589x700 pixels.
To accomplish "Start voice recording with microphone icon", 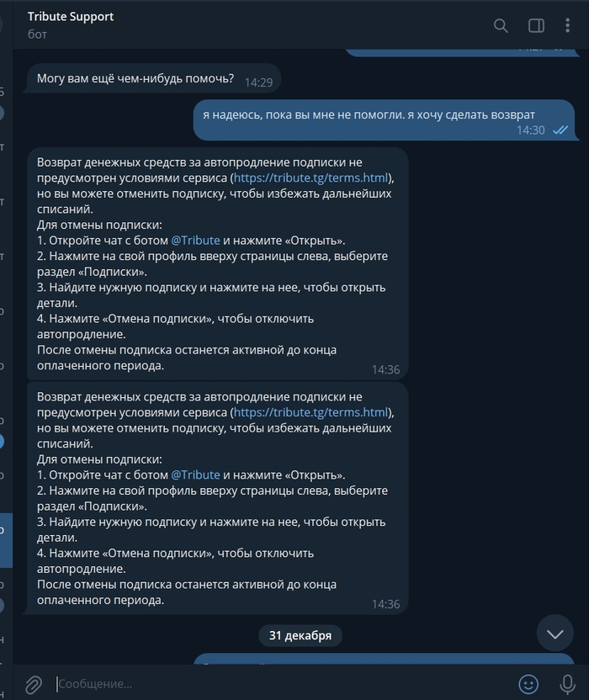I will click(x=567, y=683).
